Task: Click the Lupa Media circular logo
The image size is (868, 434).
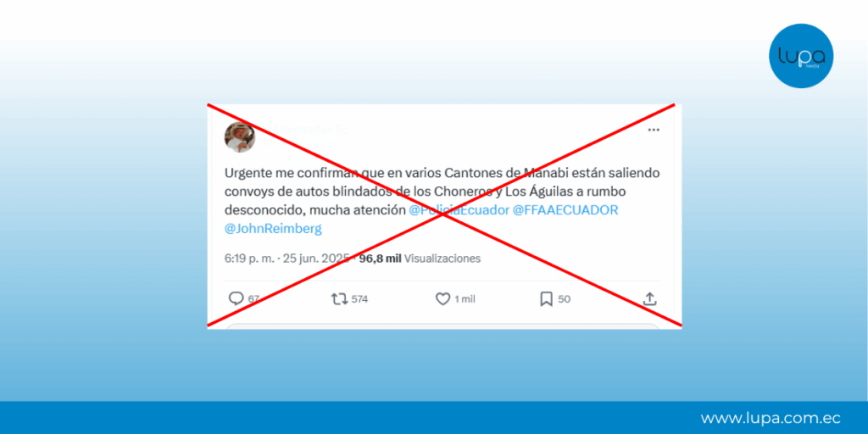Action: tap(801, 56)
